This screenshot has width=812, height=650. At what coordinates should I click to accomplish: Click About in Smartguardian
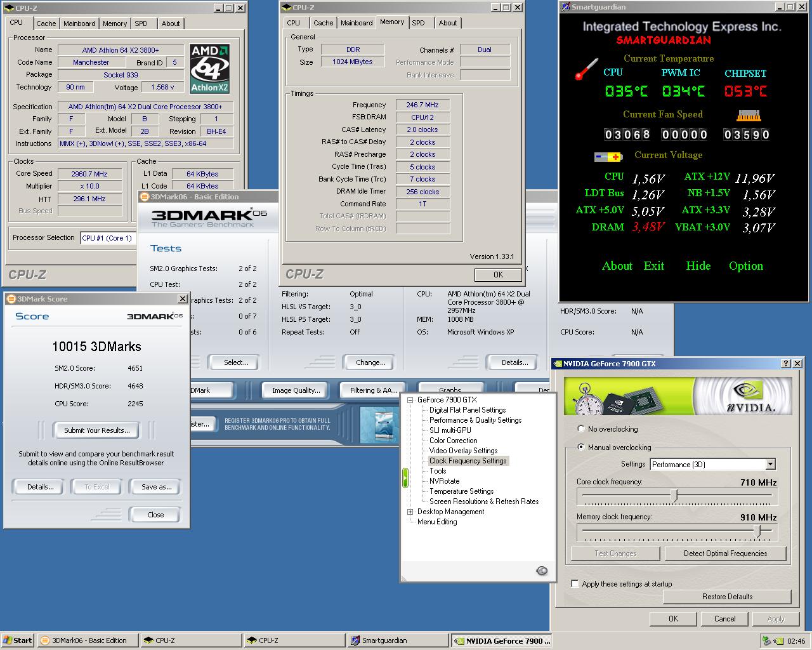click(x=617, y=266)
